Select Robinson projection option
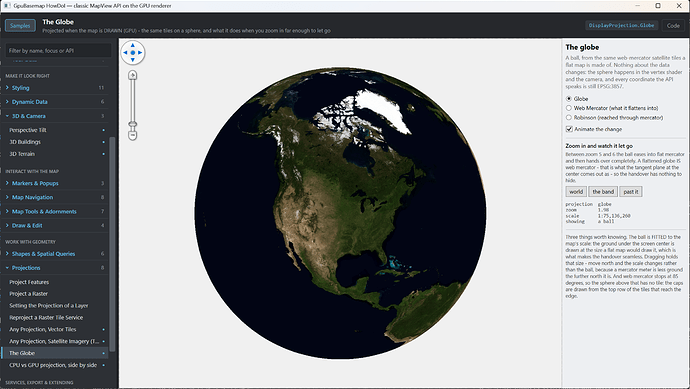 coord(569,117)
